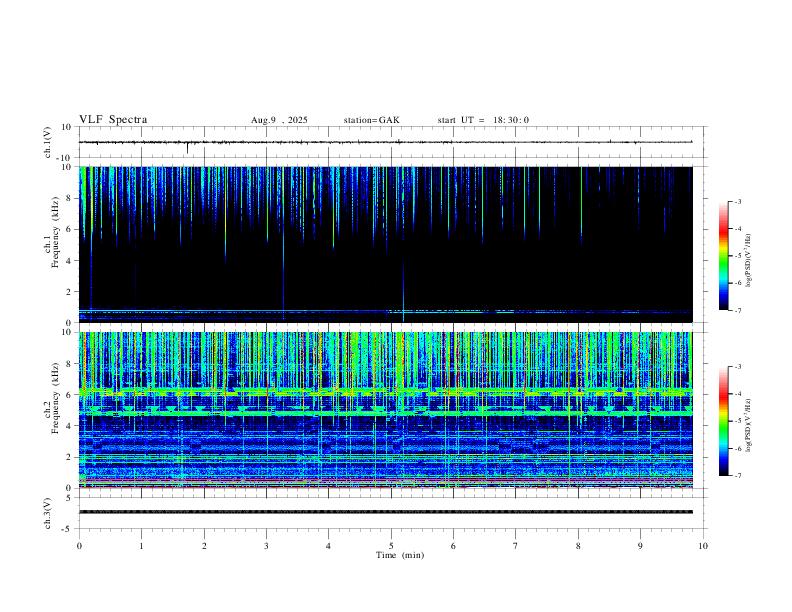
Task: Click the 5 minute tick on time axis
Action: click(x=391, y=546)
